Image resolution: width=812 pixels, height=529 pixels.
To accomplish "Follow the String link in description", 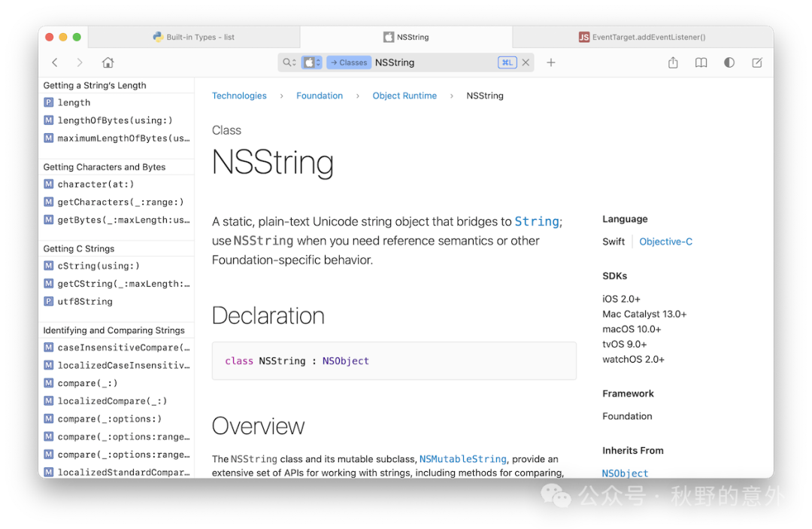I will tap(537, 222).
